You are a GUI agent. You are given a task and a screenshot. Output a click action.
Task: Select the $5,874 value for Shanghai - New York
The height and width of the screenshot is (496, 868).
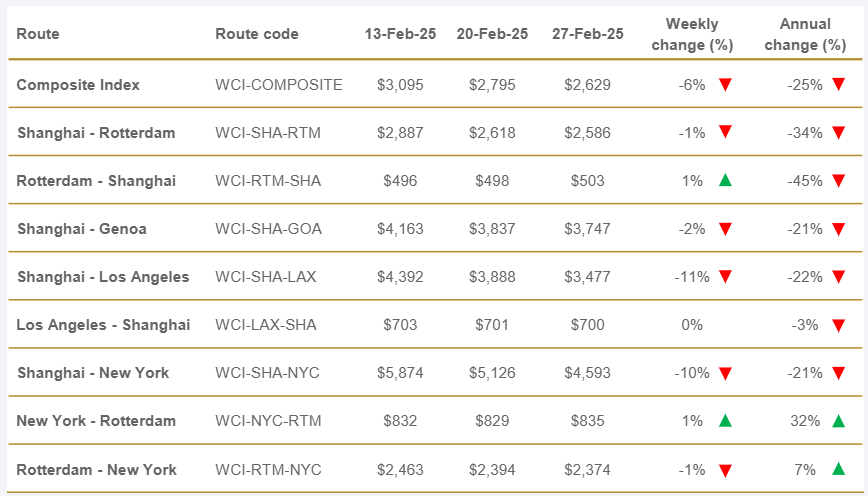tap(400, 373)
